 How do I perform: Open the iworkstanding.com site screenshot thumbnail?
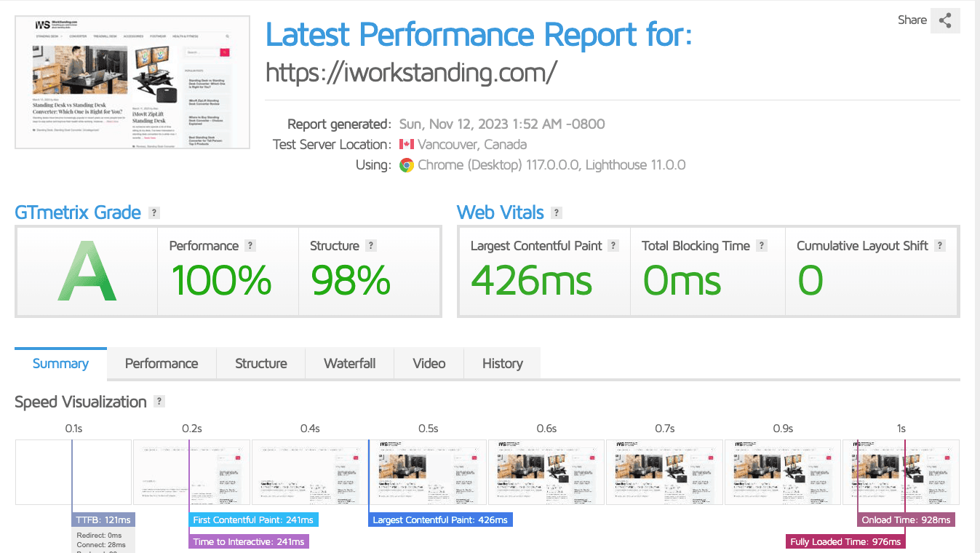132,82
